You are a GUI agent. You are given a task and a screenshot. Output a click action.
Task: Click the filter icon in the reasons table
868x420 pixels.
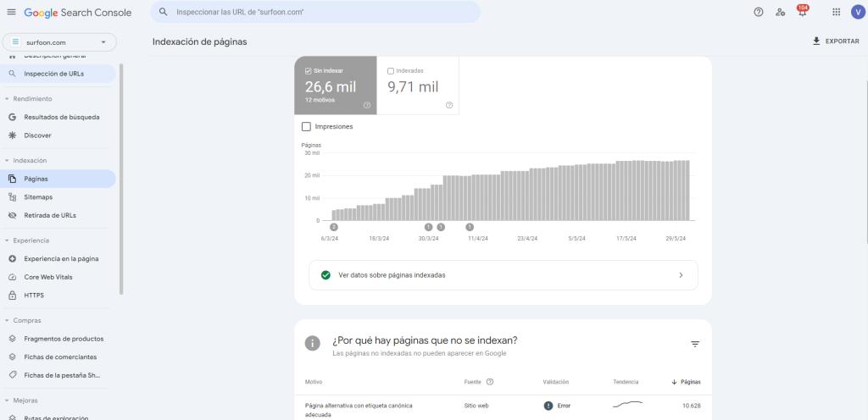(x=695, y=344)
